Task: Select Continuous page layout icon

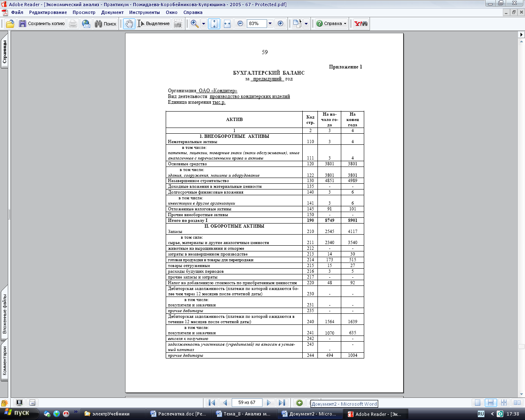Action: click(x=491, y=403)
